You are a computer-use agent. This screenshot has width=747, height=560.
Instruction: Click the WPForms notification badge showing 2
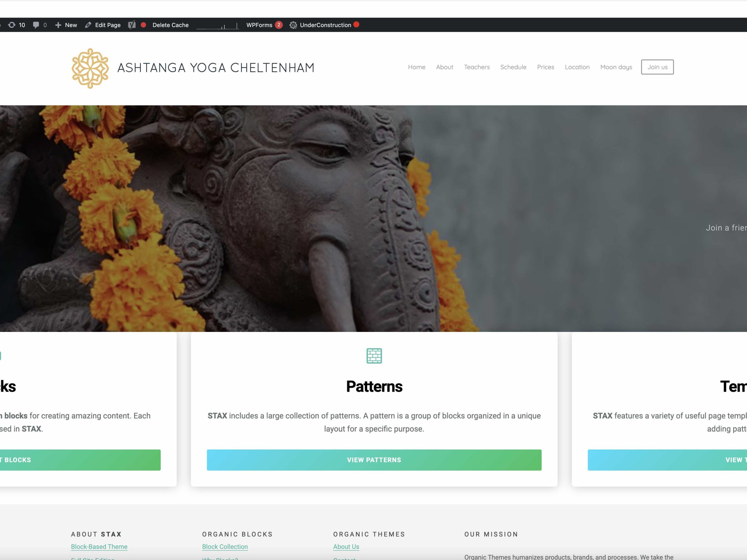(279, 25)
